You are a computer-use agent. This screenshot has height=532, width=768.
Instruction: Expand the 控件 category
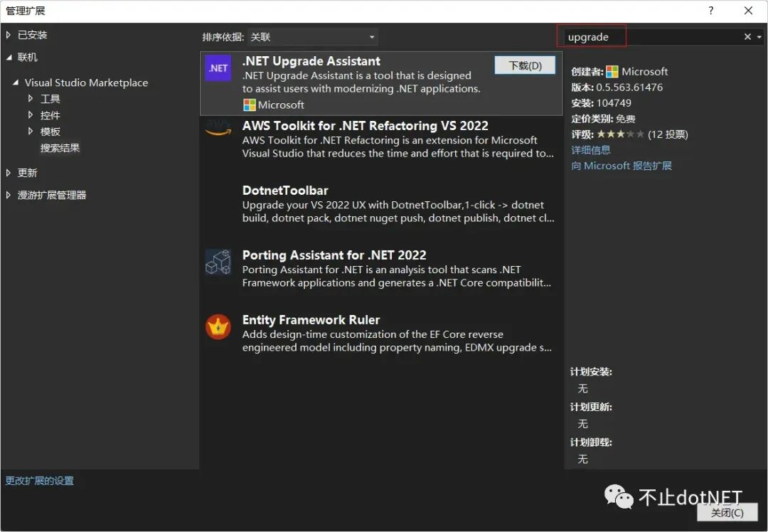click(x=31, y=115)
